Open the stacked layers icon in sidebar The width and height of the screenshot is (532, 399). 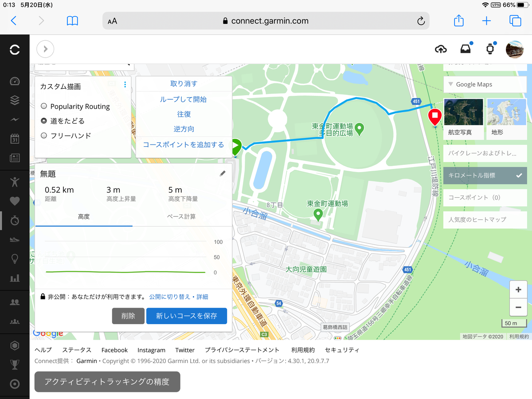tap(15, 100)
